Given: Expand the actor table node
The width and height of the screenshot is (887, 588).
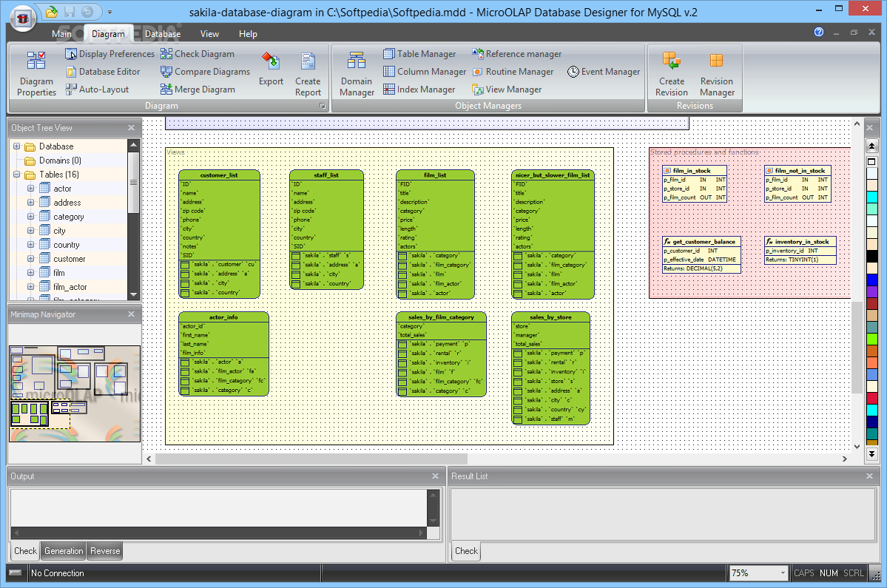Looking at the screenshot, I should pyautogui.click(x=30, y=189).
